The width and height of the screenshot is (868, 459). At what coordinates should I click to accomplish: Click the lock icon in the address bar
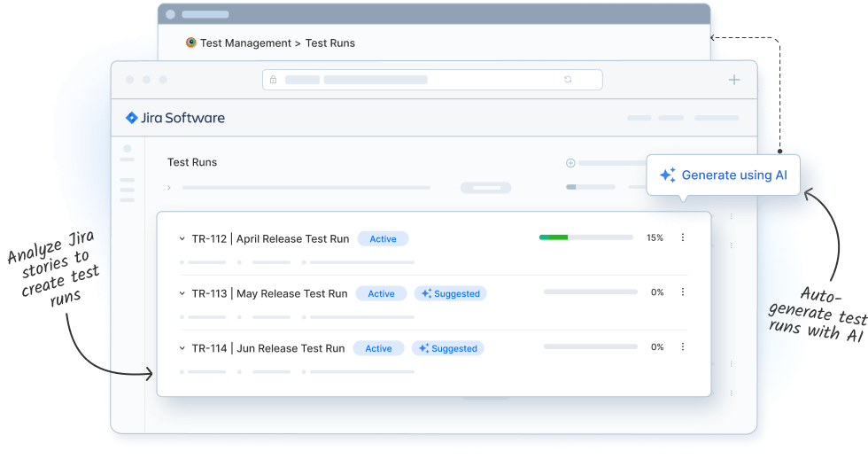coord(273,80)
